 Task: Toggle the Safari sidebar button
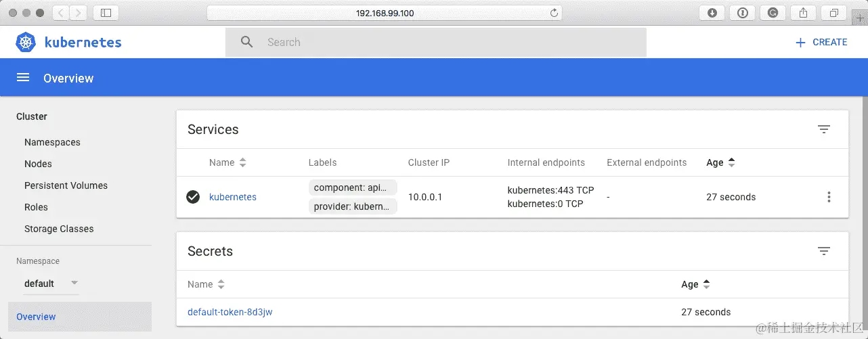(106, 12)
